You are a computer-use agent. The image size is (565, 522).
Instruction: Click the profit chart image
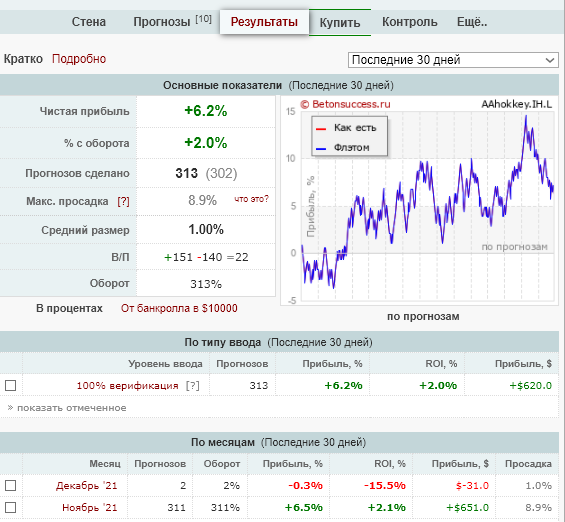tap(419, 201)
